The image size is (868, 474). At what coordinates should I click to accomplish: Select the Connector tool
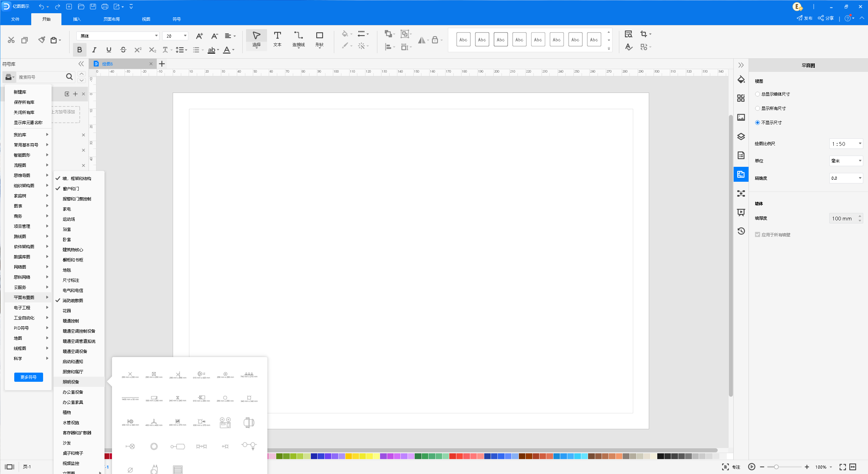pos(299,39)
